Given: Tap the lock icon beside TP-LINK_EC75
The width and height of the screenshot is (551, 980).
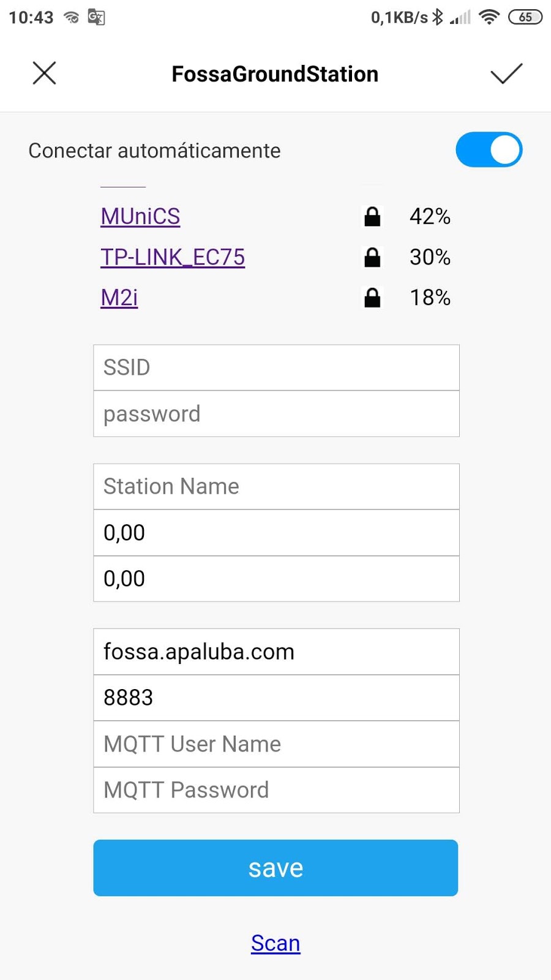Looking at the screenshot, I should [x=372, y=257].
